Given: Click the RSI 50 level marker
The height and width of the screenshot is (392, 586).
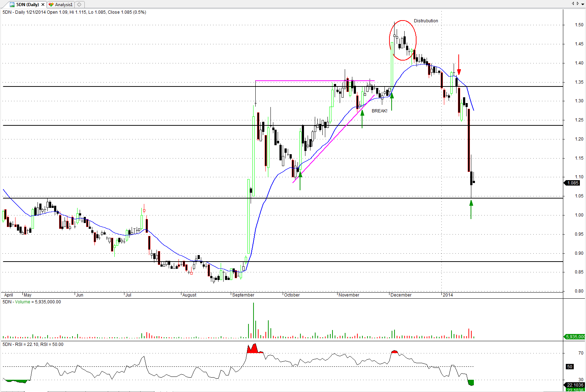Looking at the screenshot, I should pyautogui.click(x=570, y=367).
